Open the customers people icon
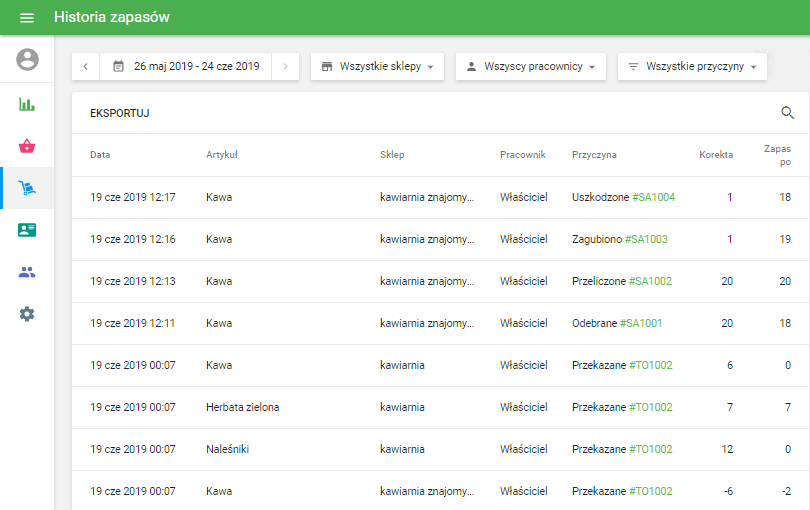The image size is (810, 510). (27, 272)
